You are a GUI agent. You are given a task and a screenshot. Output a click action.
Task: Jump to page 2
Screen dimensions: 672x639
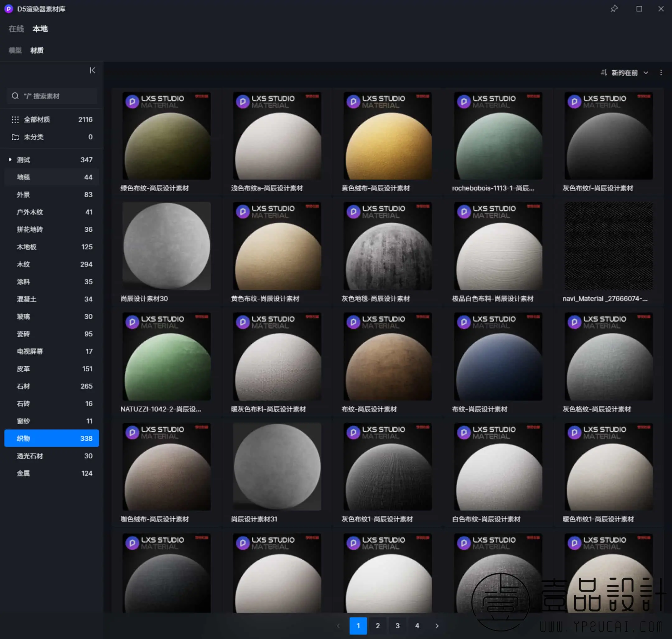378,626
